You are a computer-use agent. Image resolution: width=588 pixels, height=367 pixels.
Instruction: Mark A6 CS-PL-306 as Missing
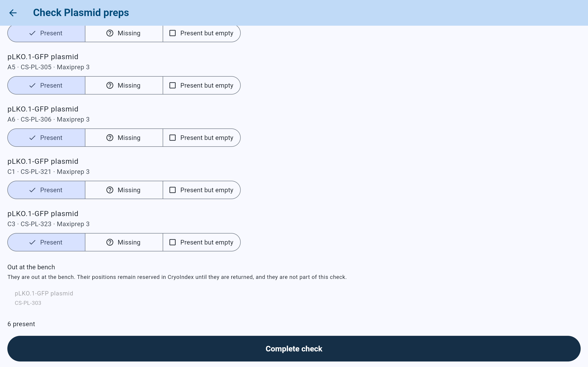[124, 138]
